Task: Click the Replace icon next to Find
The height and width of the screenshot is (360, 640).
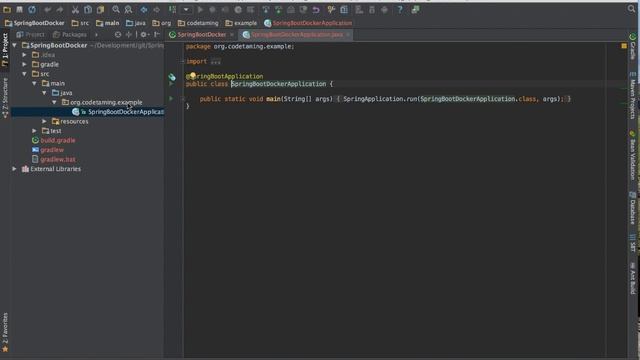Action: [x=128, y=9]
